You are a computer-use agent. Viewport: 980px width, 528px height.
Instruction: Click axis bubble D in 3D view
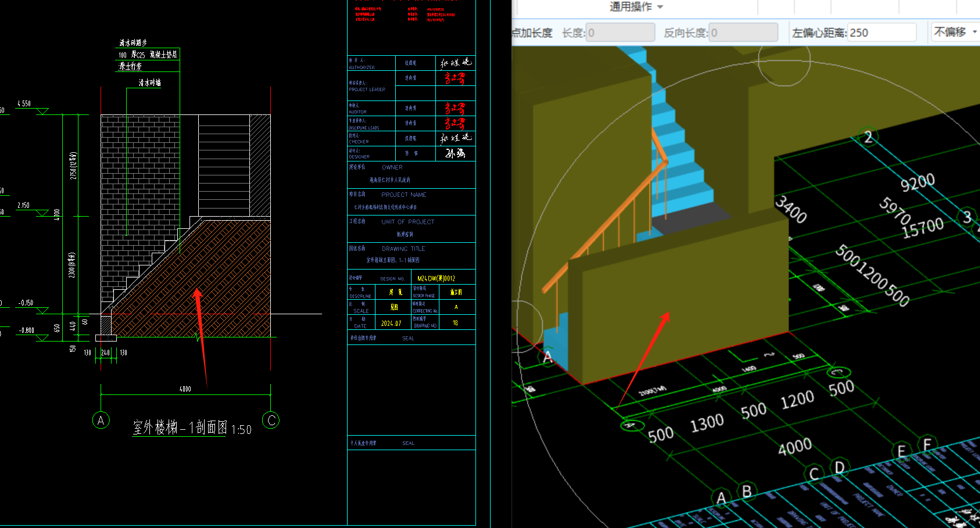[840, 468]
